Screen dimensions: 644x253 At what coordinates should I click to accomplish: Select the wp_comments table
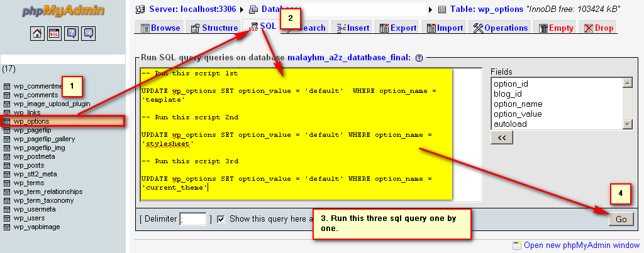[36, 95]
